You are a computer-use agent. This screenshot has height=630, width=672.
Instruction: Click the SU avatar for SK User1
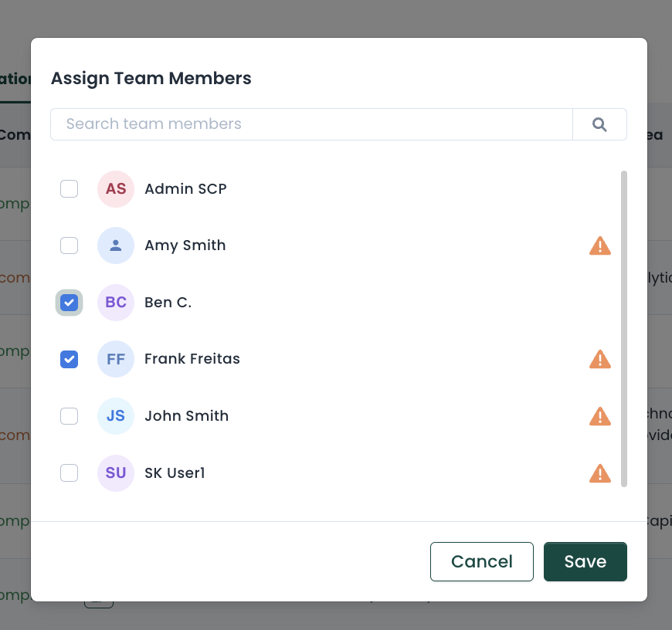tap(116, 472)
